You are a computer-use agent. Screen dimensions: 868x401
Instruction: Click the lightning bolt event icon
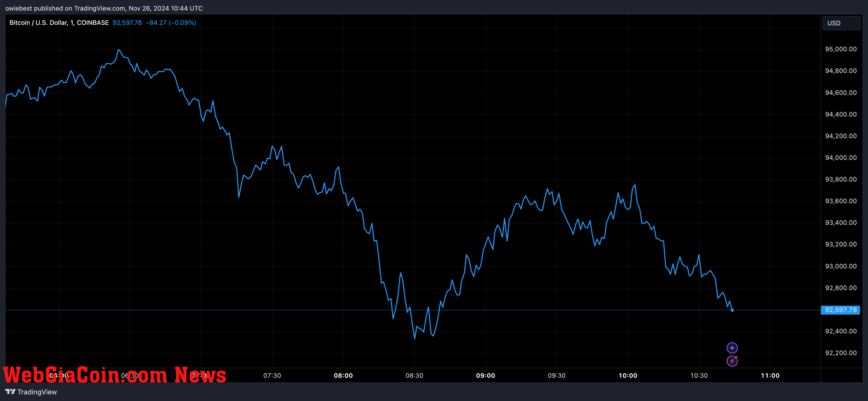tap(732, 361)
